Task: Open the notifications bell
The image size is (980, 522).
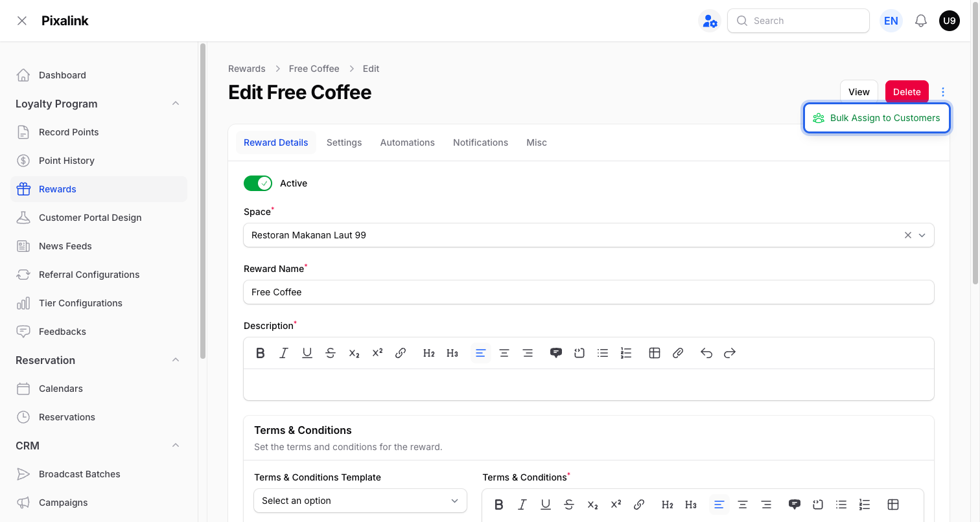Action: [x=921, y=21]
